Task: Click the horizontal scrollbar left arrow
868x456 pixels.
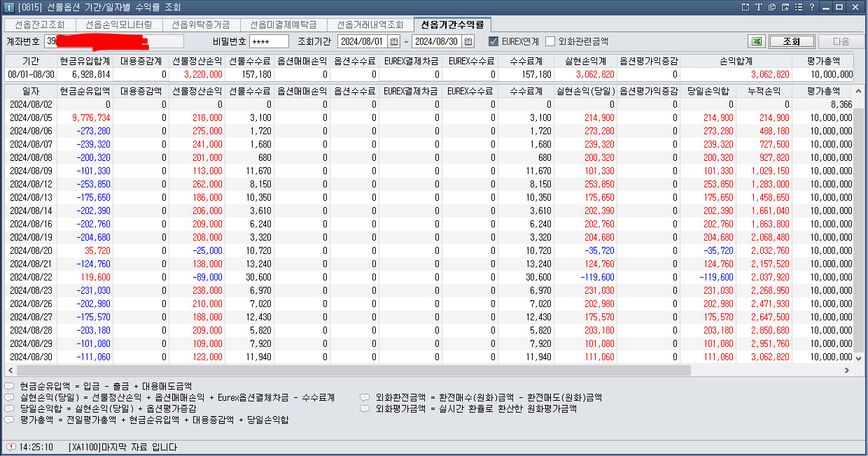Action: [x=9, y=370]
